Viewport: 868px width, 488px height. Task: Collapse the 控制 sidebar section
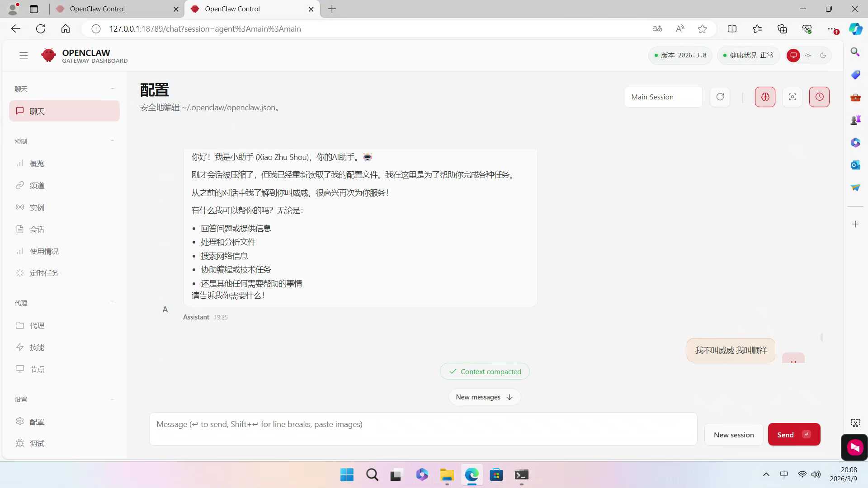point(112,141)
